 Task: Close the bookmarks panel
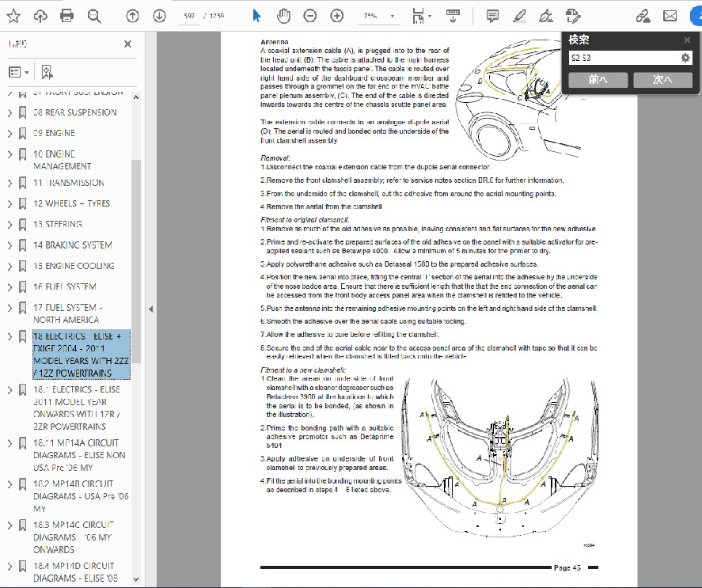pos(127,44)
